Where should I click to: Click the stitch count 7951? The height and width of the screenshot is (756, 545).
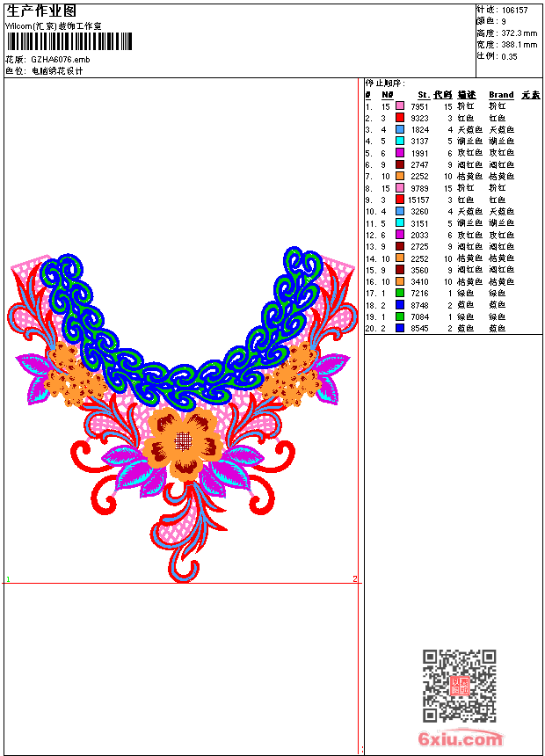(419, 106)
